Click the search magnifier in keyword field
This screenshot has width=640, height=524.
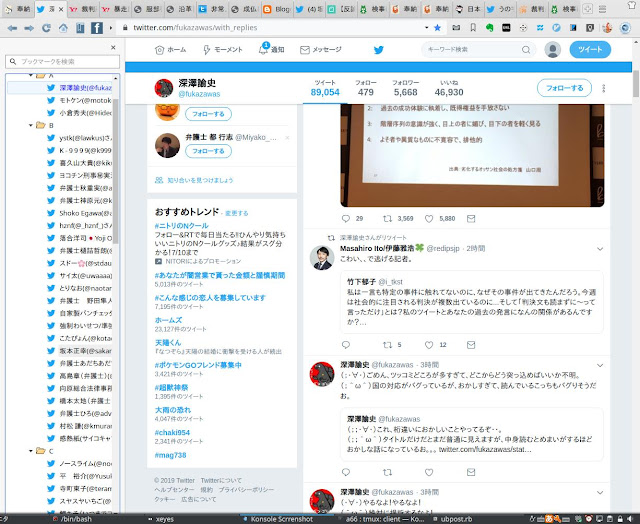(526, 50)
